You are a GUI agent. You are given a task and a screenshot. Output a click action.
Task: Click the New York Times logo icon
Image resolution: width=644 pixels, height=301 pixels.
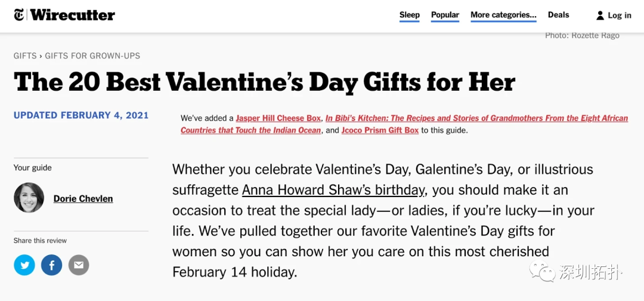20,15
